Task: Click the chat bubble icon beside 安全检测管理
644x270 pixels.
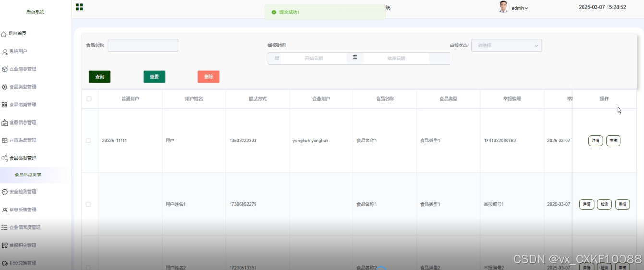Action: tap(5, 192)
